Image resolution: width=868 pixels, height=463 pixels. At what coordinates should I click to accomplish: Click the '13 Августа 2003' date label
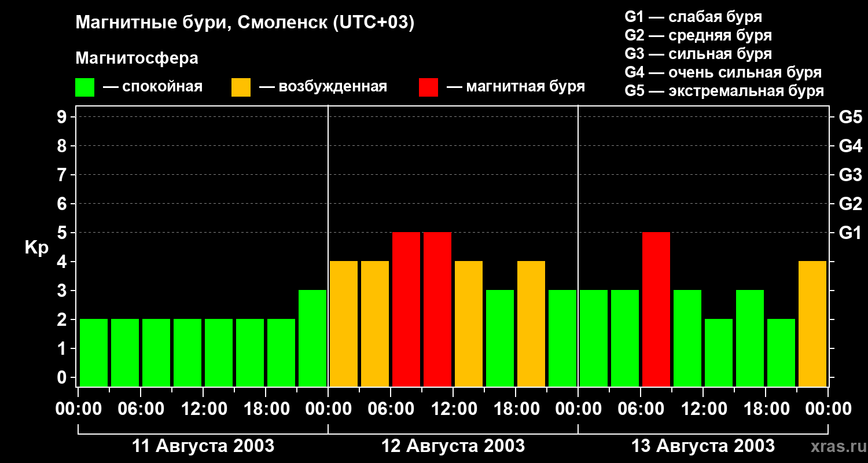(x=703, y=446)
